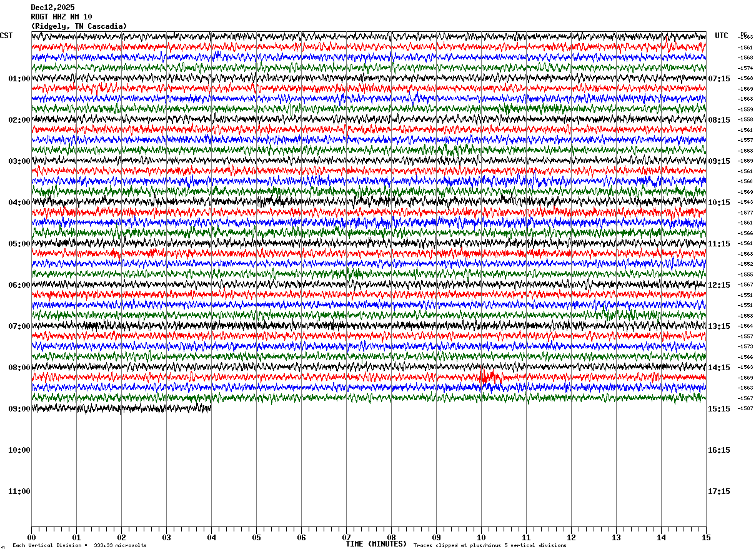Select the DC offset value -1543

pyautogui.click(x=745, y=202)
